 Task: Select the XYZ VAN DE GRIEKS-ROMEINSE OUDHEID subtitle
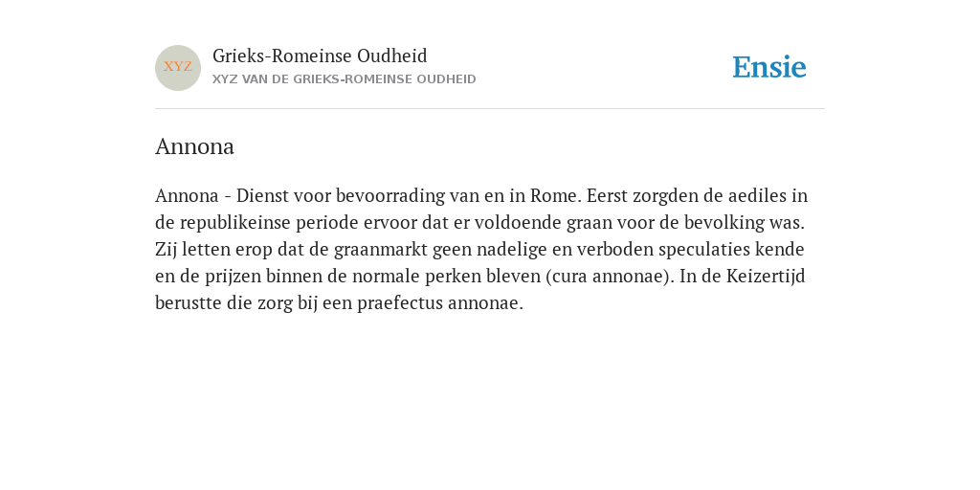[345, 79]
